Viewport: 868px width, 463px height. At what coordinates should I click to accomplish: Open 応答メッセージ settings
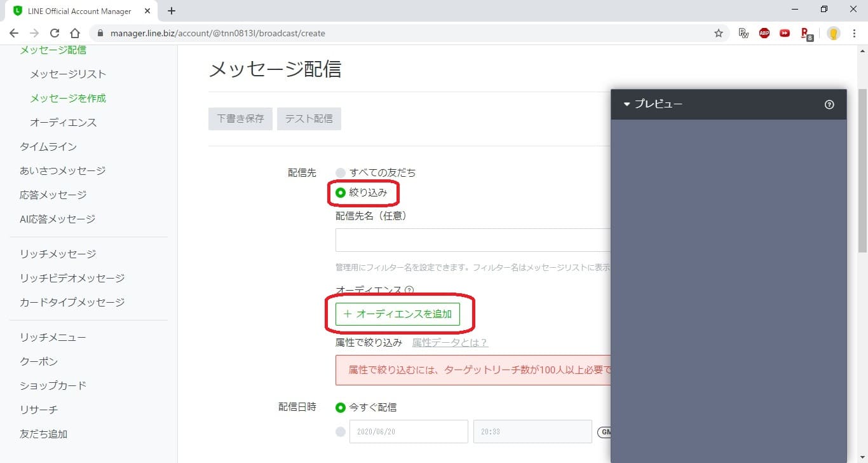pyautogui.click(x=53, y=195)
